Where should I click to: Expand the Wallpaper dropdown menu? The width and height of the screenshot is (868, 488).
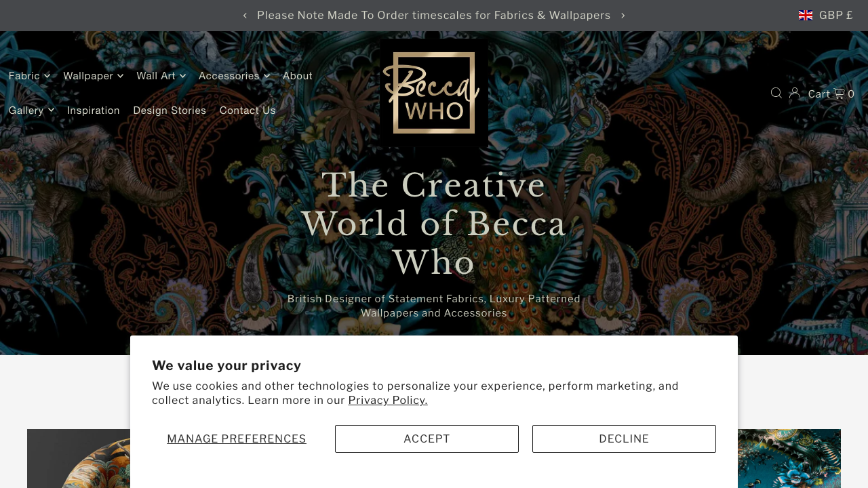pyautogui.click(x=93, y=76)
